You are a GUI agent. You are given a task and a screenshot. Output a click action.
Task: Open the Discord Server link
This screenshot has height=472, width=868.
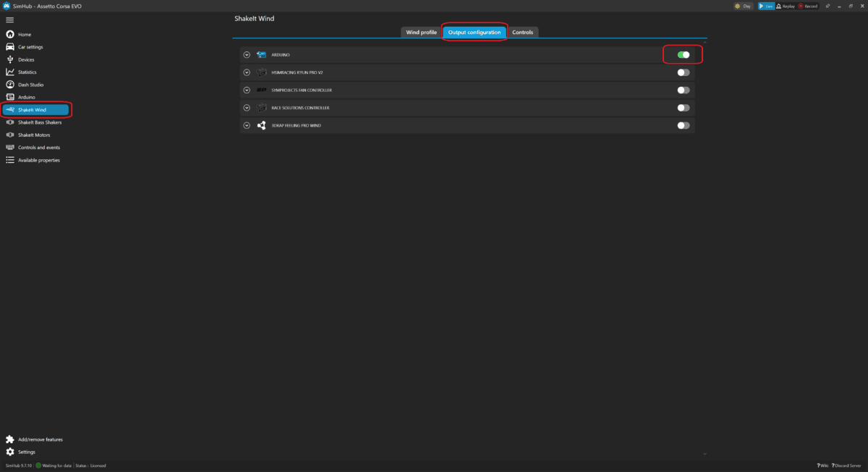point(847,465)
